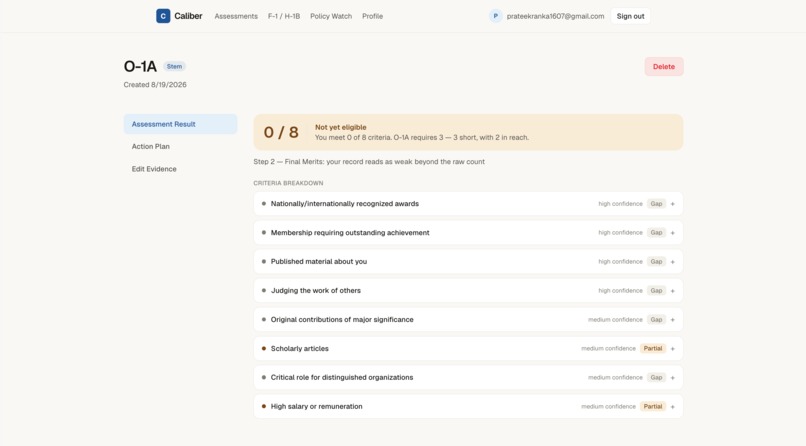Click the Caliber logo icon
Image resolution: width=806 pixels, height=446 pixels.
pyautogui.click(x=163, y=16)
